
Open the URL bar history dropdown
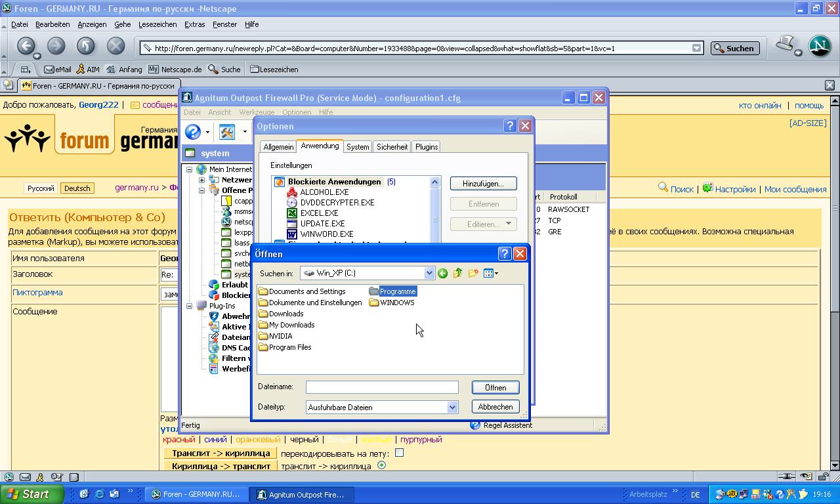coord(696,48)
